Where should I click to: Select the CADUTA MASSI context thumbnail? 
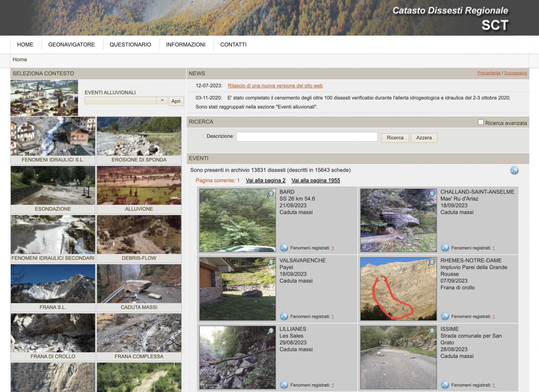[139, 287]
